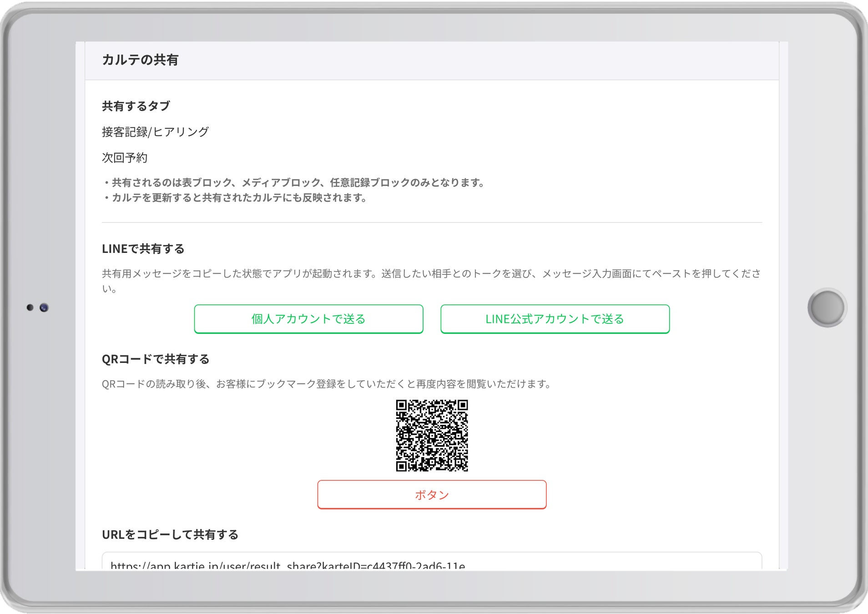Tap the tablet home button
Viewport: 868px width, 614px height.
pos(827,307)
